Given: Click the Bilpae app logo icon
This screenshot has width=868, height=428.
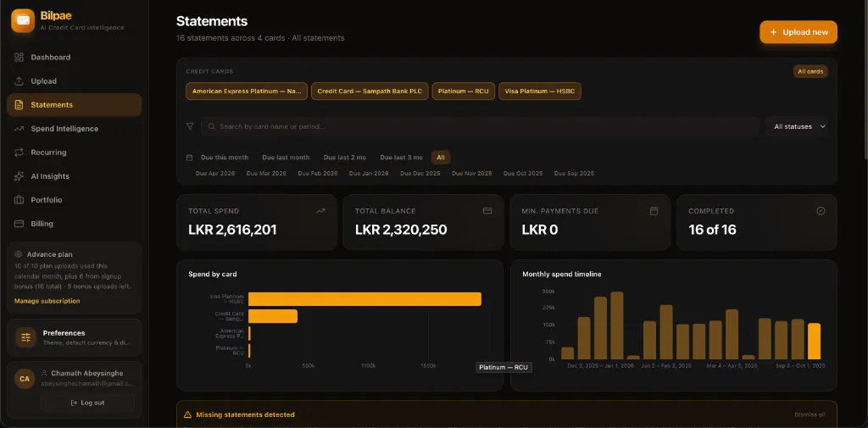Looking at the screenshot, I should (x=23, y=20).
